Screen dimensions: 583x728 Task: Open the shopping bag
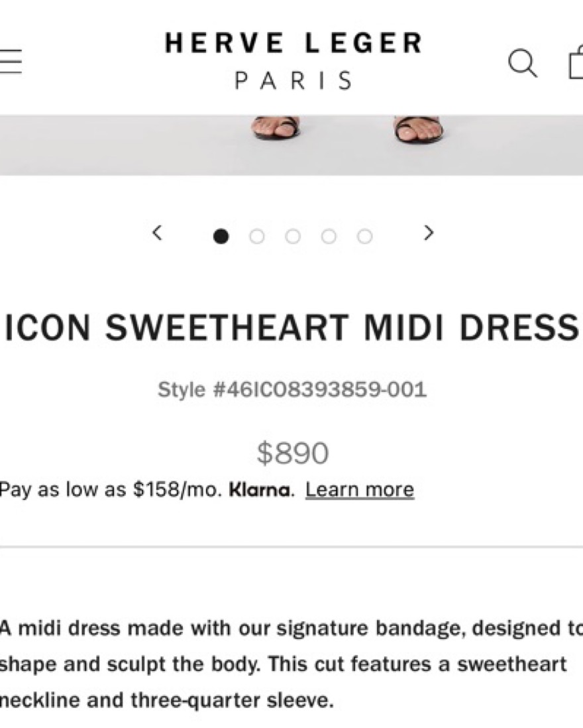click(x=576, y=64)
